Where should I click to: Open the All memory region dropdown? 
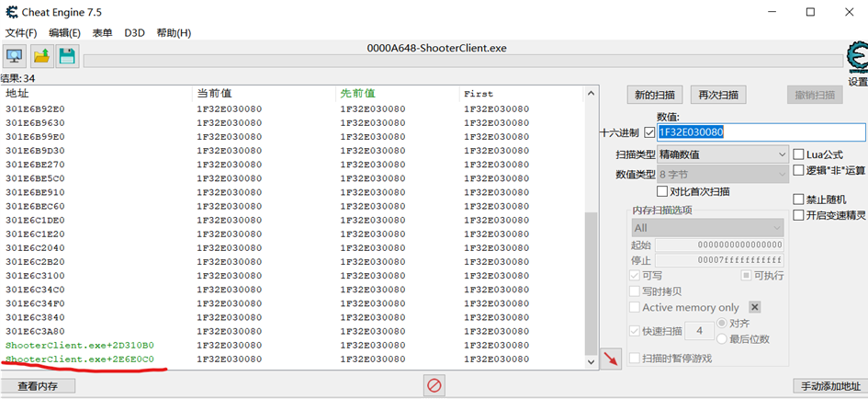707,228
